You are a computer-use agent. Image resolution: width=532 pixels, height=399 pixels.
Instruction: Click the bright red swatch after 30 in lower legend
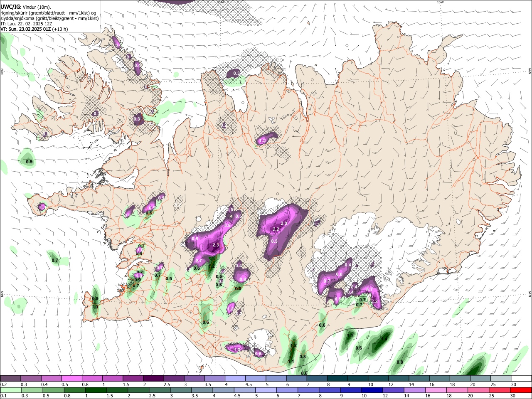point(521,390)
